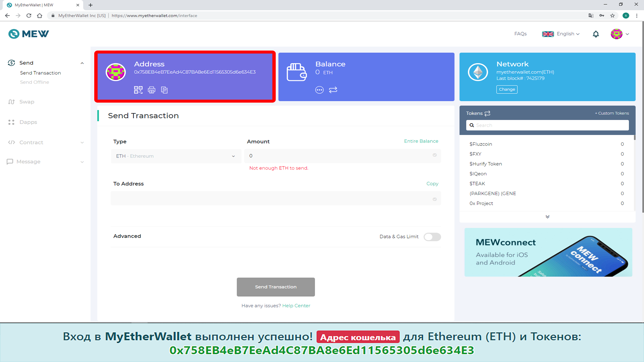Open the Chrome profile avatar
644x362 pixels.
tap(626, 15)
